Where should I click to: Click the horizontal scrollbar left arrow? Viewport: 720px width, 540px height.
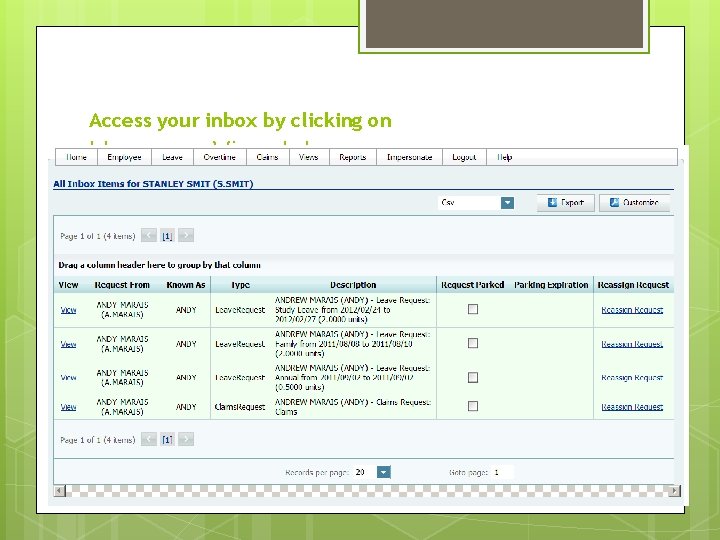[x=59, y=490]
